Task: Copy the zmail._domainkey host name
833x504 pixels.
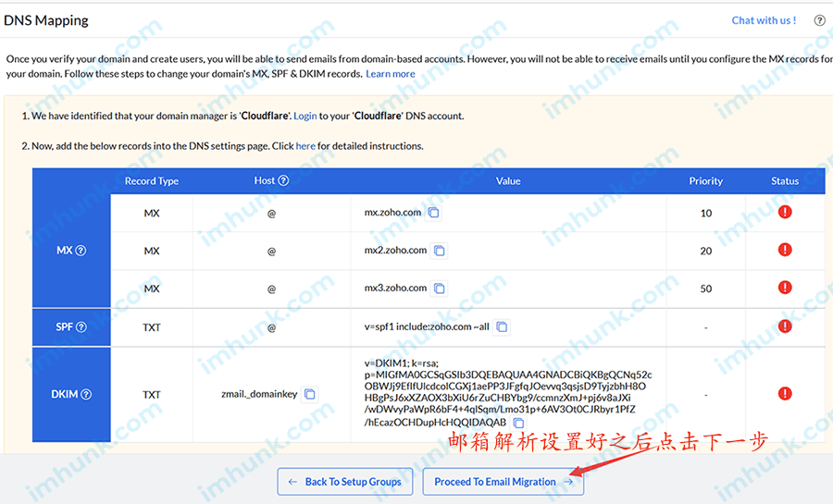Action: (310, 394)
